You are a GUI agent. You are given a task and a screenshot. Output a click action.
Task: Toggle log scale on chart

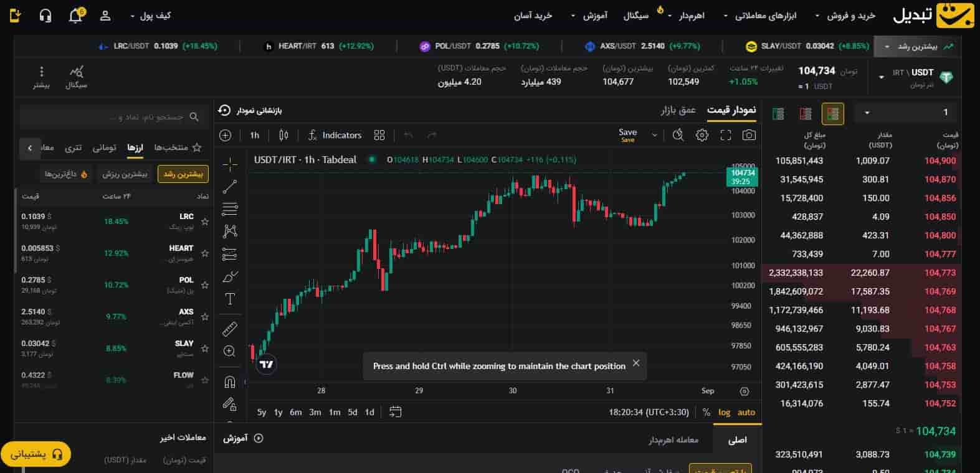(x=724, y=412)
